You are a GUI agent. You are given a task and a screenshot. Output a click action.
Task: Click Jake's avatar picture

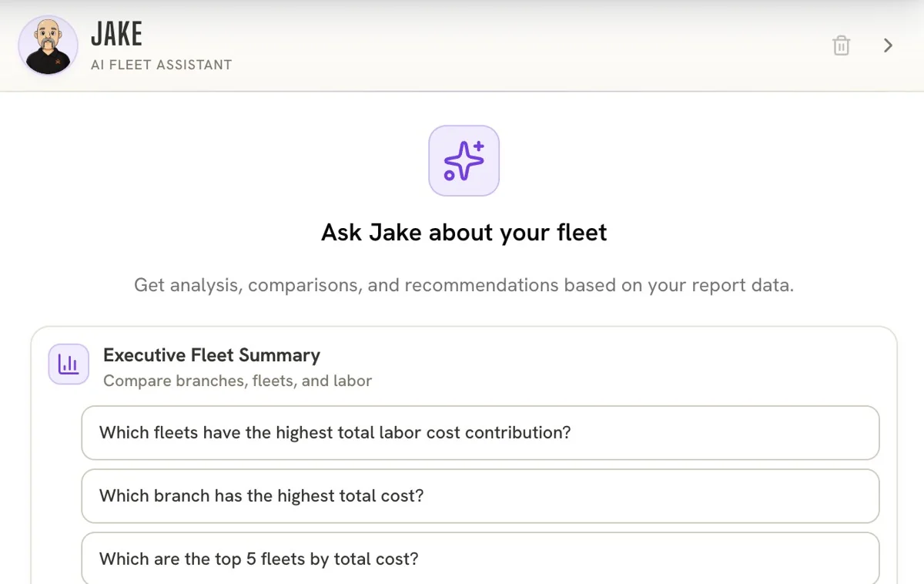pyautogui.click(x=48, y=45)
